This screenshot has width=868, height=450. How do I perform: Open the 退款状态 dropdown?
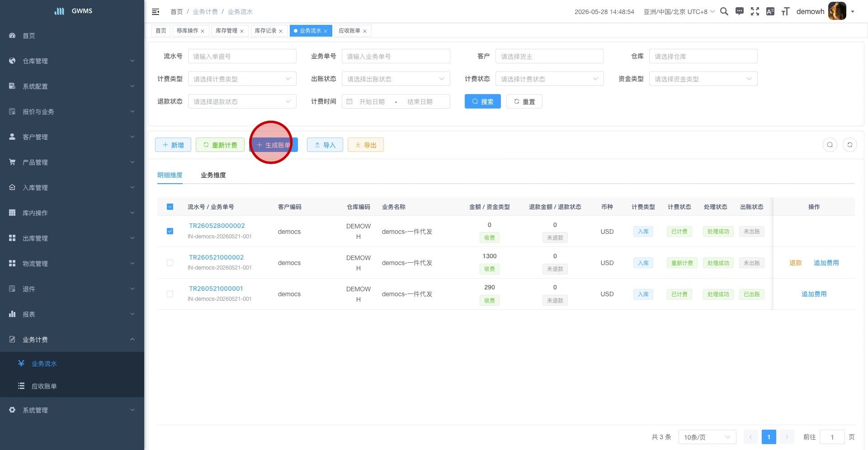(x=242, y=101)
